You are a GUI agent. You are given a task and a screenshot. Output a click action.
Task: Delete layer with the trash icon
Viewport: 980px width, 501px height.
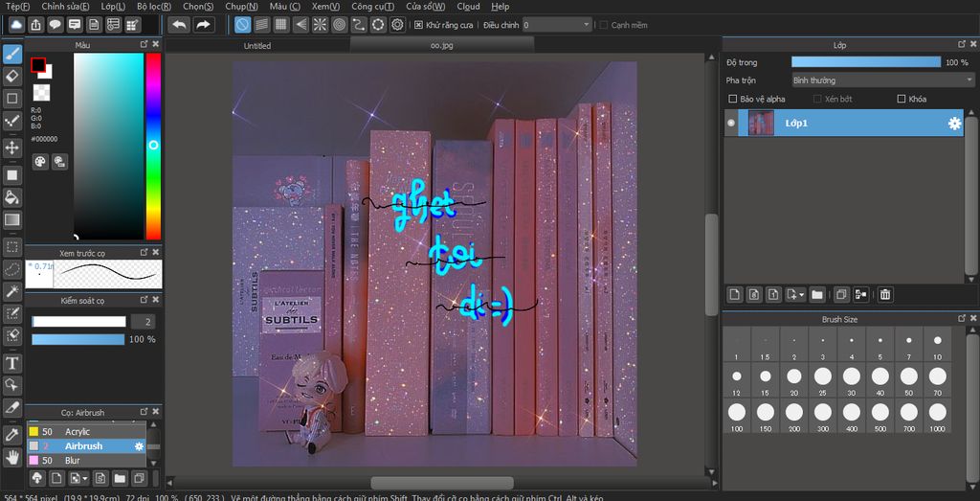[x=884, y=294]
